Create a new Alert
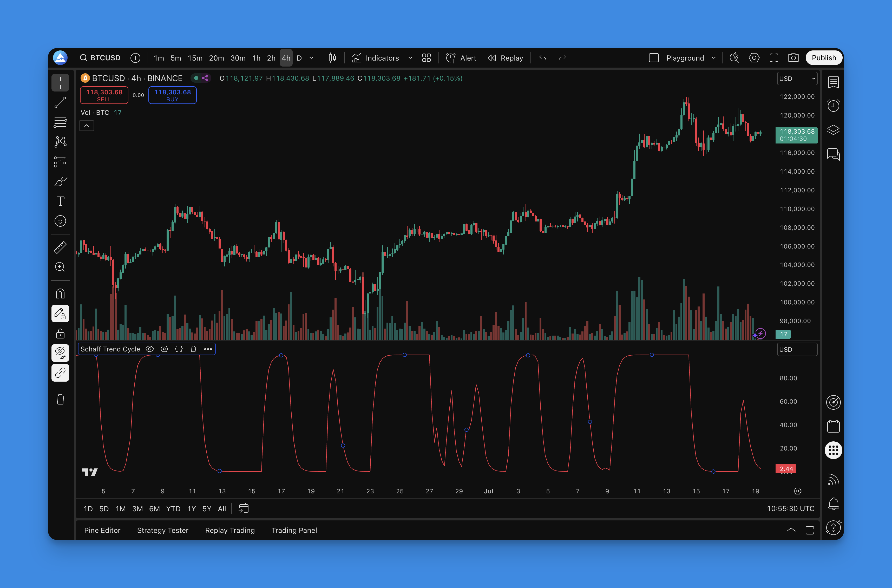This screenshot has height=588, width=892. [x=461, y=58]
